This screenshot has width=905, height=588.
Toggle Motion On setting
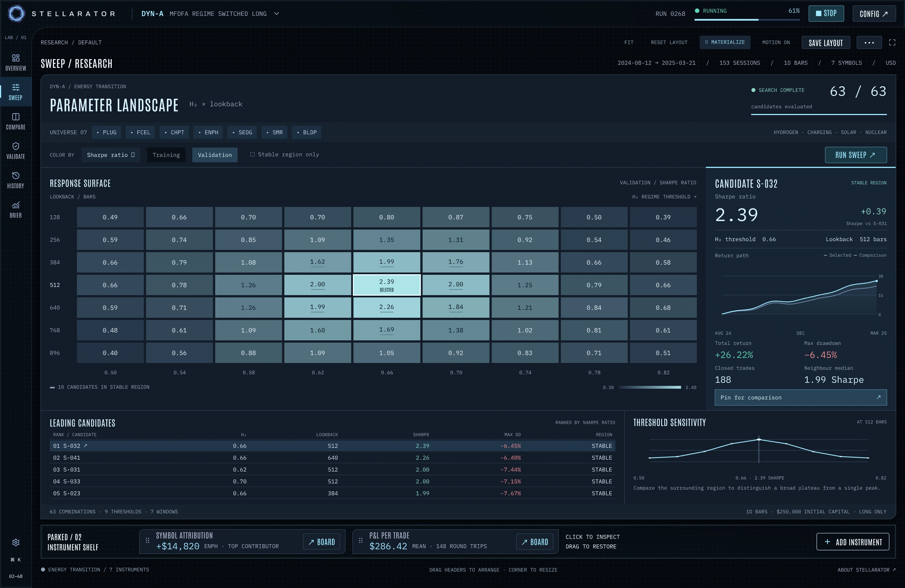point(776,43)
